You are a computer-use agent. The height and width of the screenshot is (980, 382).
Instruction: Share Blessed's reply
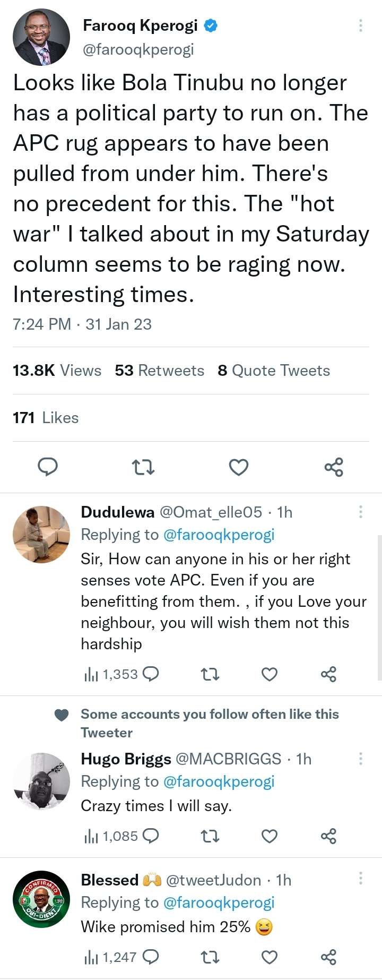tap(328, 957)
